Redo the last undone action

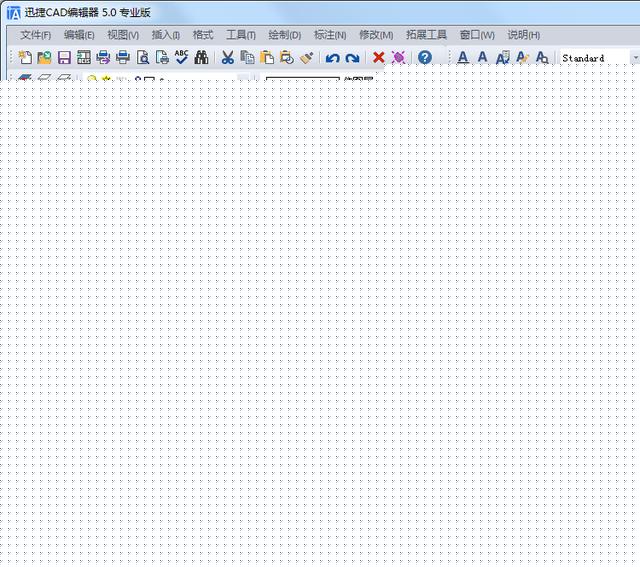click(352, 58)
